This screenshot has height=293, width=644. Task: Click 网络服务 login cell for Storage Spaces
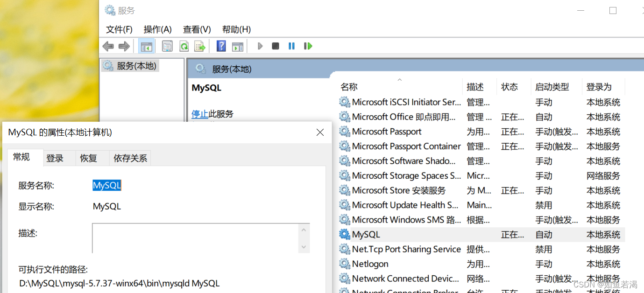tap(603, 176)
